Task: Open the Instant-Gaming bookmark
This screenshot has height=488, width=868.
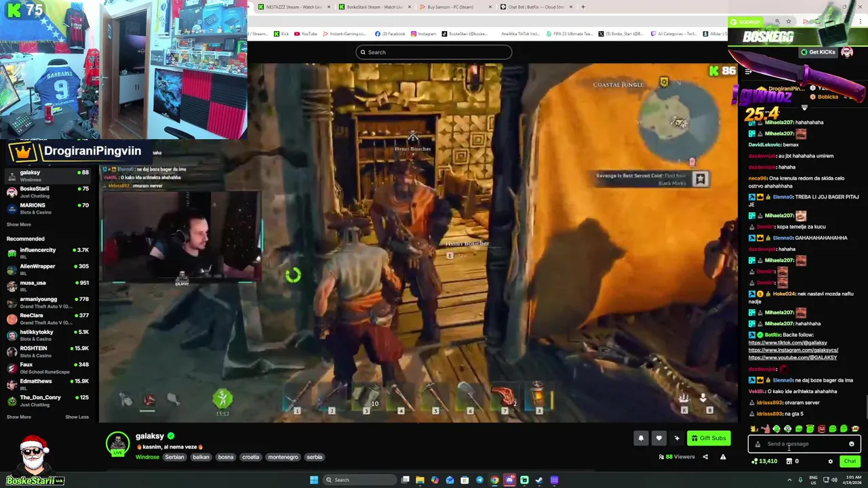Action: pos(346,34)
